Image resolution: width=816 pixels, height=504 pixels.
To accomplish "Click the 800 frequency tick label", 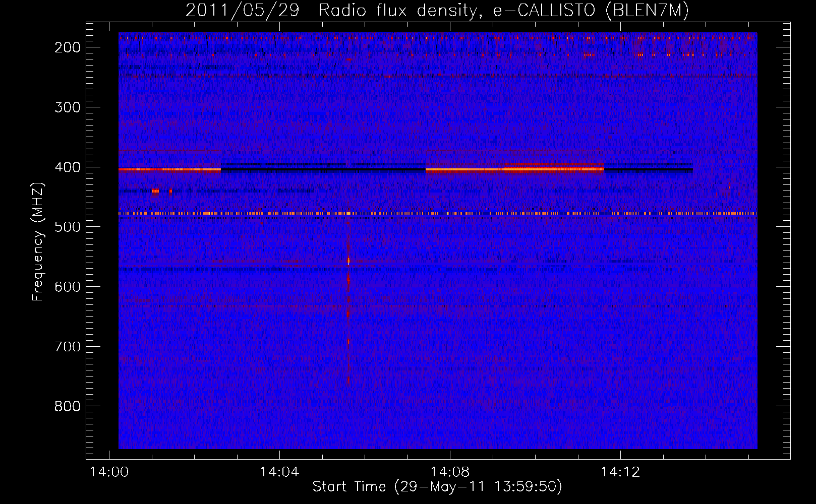I will point(68,406).
